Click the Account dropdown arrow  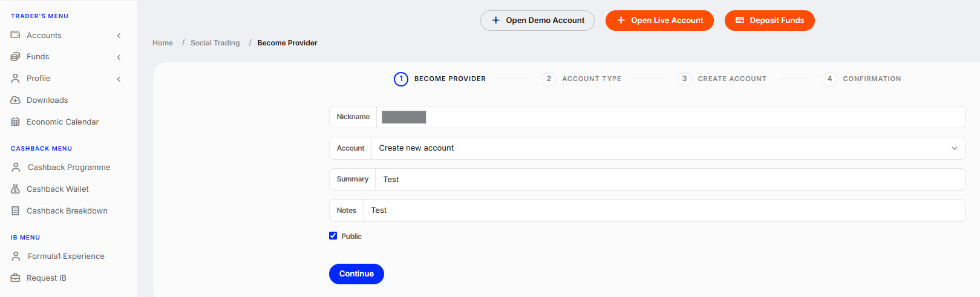pos(955,148)
